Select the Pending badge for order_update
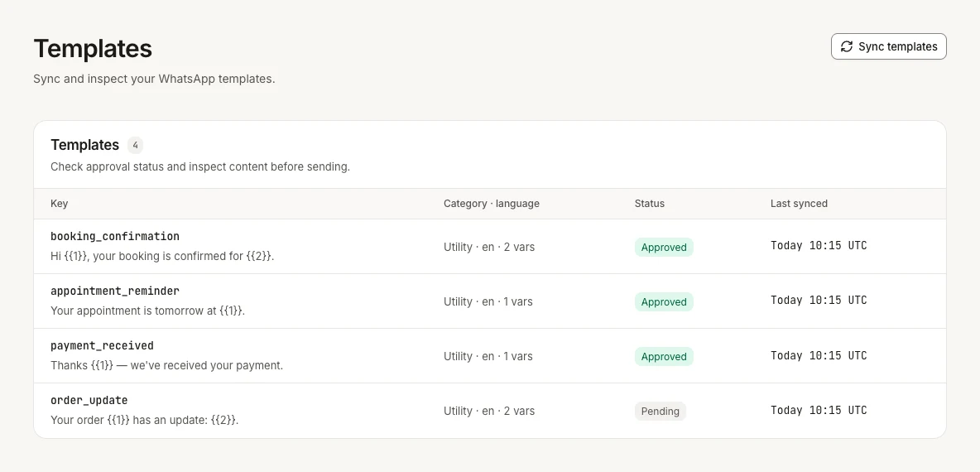The height and width of the screenshot is (472, 980). [660, 412]
